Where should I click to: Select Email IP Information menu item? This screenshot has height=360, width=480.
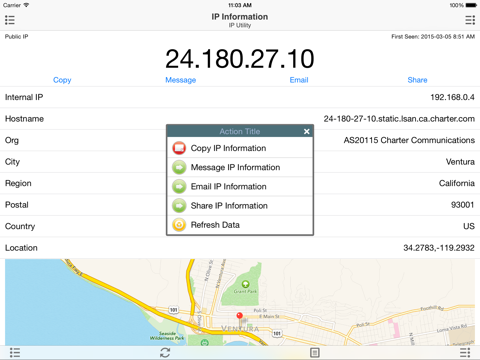pyautogui.click(x=240, y=186)
